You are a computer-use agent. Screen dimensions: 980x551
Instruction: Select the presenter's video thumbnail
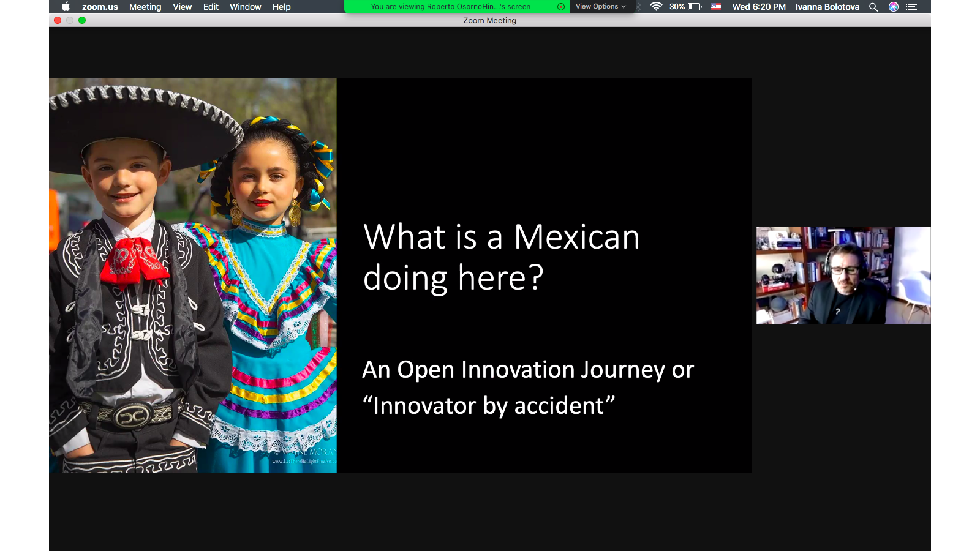pyautogui.click(x=843, y=275)
